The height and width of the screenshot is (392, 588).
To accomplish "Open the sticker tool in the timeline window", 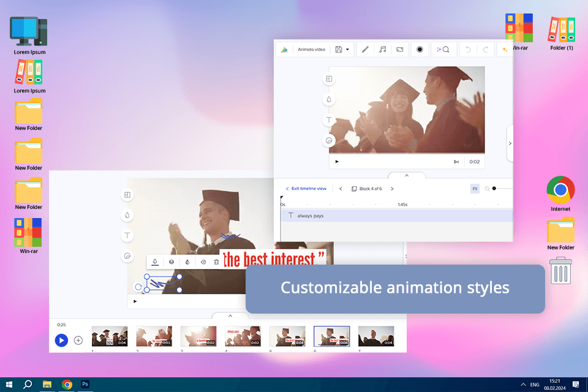I will point(329,141).
